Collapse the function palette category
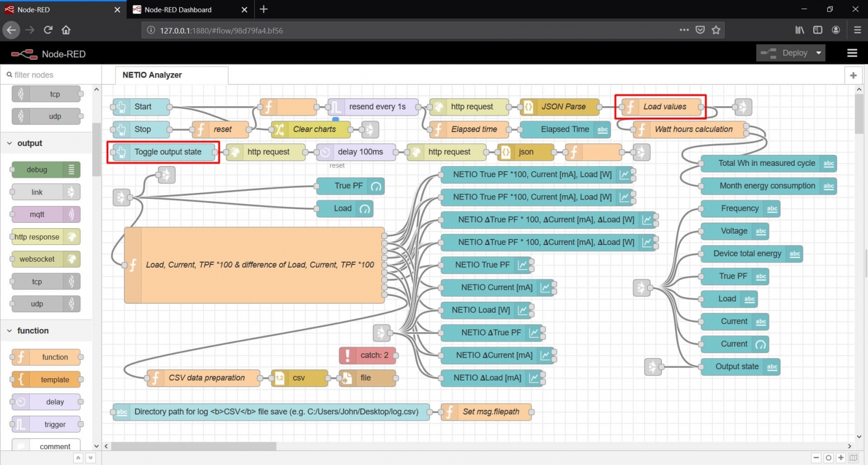Image resolution: width=868 pixels, height=465 pixels. [x=46, y=331]
